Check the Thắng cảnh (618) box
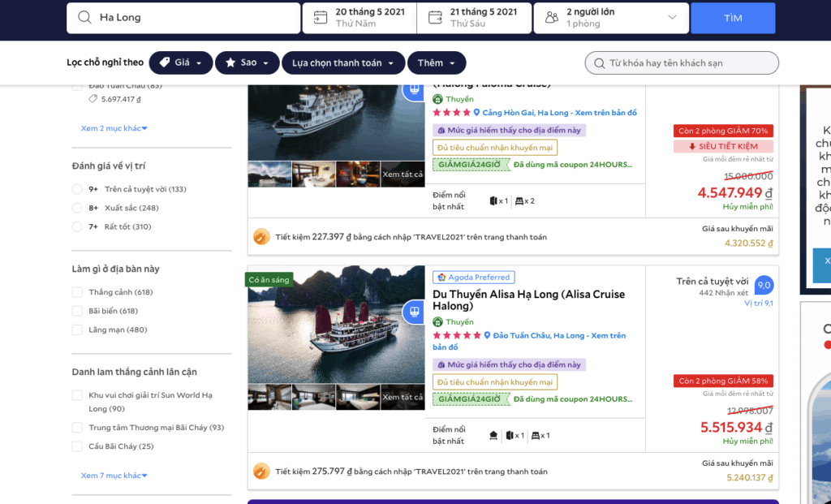Image resolution: width=831 pixels, height=504 pixels. point(77,292)
